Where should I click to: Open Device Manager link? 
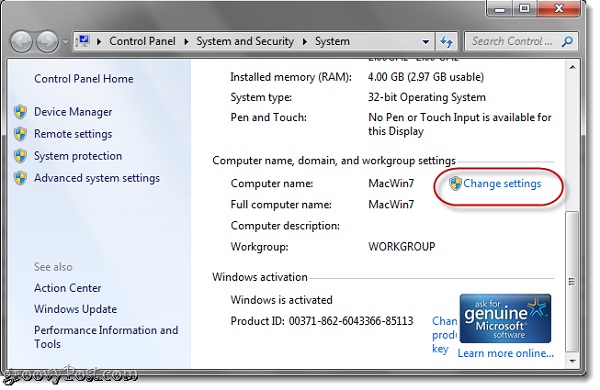click(x=73, y=112)
